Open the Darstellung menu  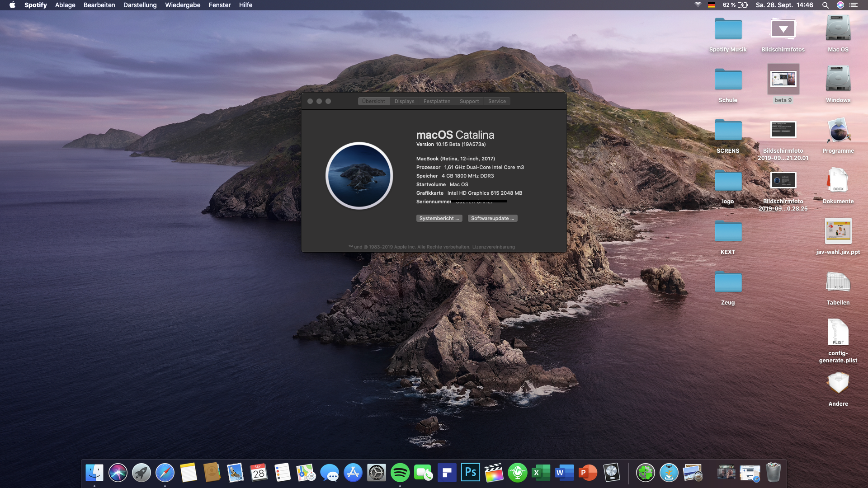click(x=140, y=5)
